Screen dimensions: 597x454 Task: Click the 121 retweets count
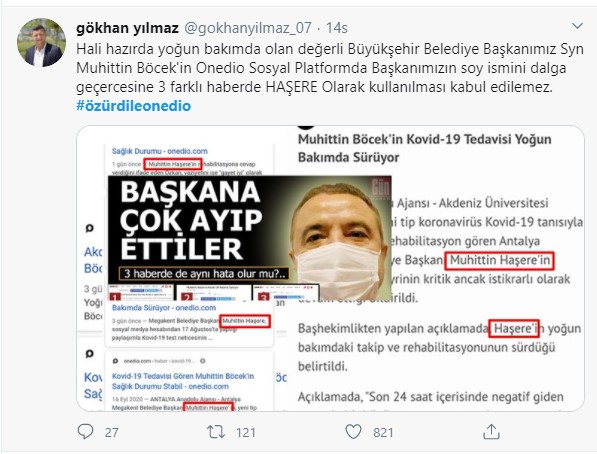246,432
